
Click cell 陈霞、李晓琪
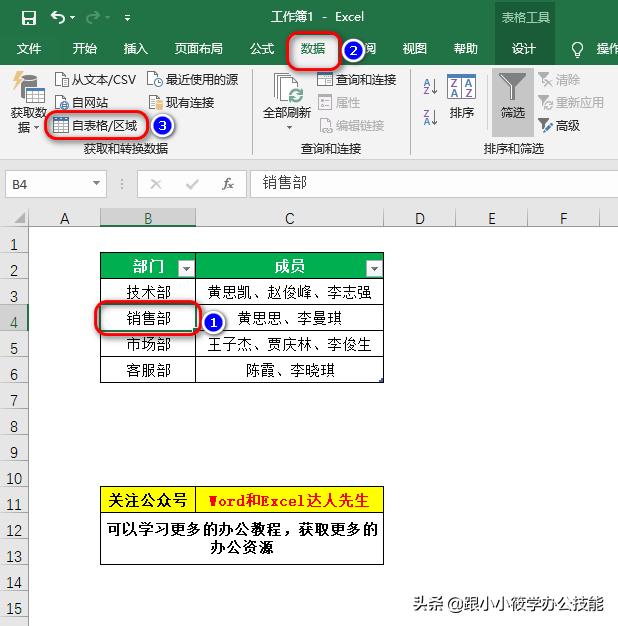289,370
